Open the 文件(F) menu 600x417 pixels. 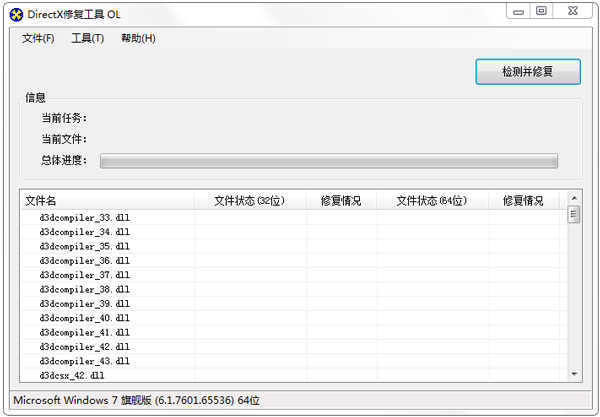(x=38, y=39)
